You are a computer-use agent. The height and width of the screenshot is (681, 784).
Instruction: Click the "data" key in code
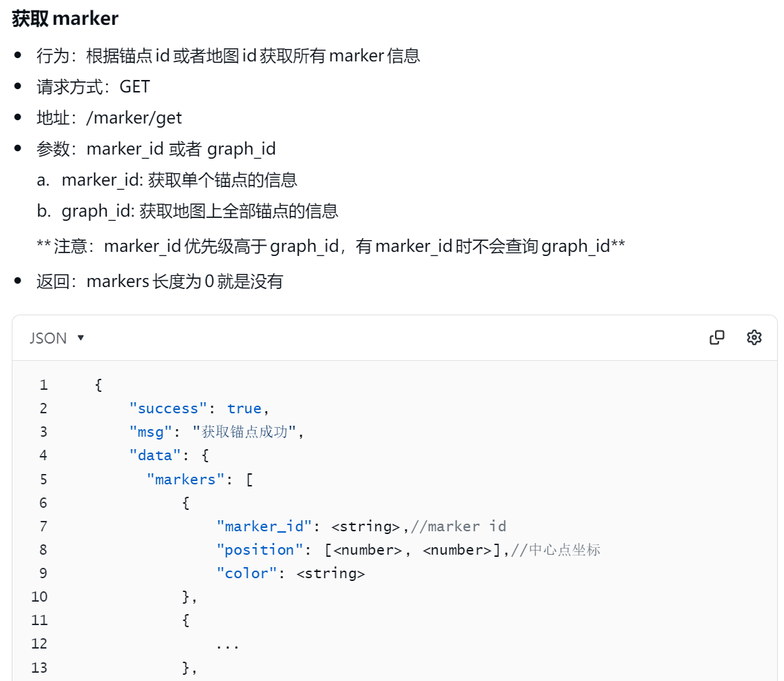click(155, 455)
